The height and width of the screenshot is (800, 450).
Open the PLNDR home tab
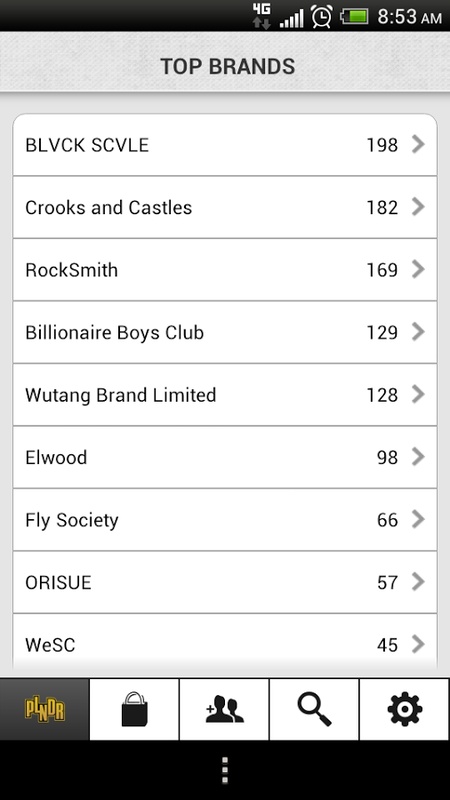click(x=44, y=709)
